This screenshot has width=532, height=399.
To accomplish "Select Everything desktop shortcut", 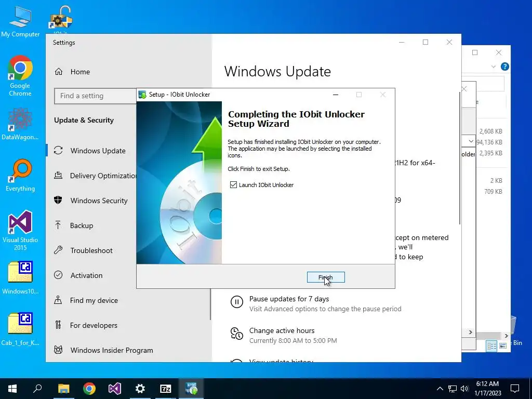I will [20, 175].
